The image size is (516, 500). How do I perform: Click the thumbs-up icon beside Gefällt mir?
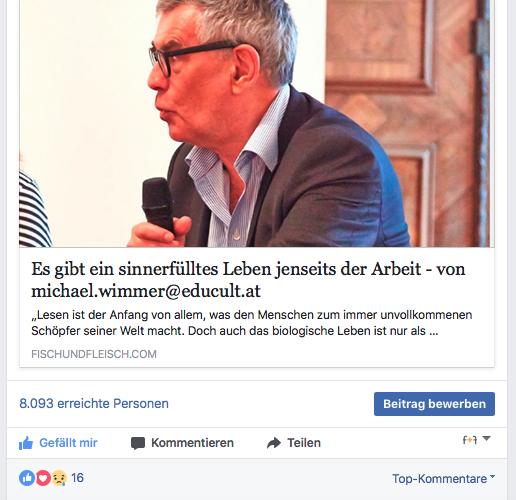(x=26, y=443)
